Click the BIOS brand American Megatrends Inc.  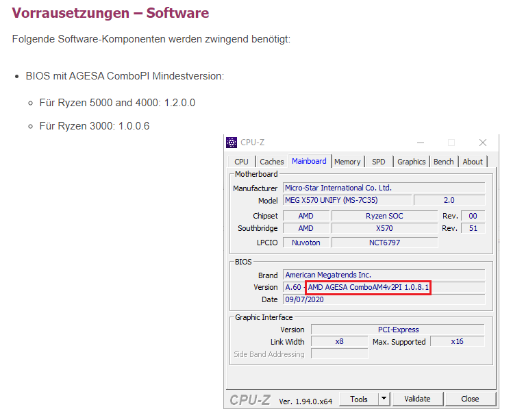pos(384,275)
